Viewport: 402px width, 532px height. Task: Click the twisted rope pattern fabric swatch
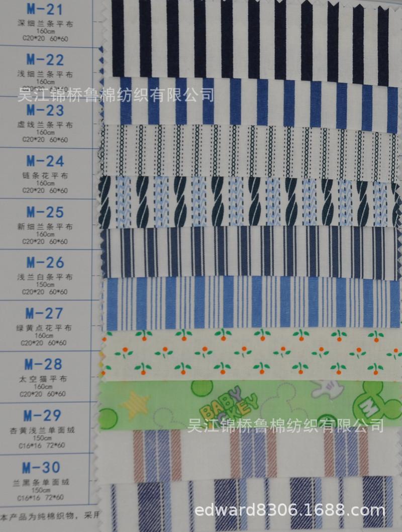(x=250, y=202)
